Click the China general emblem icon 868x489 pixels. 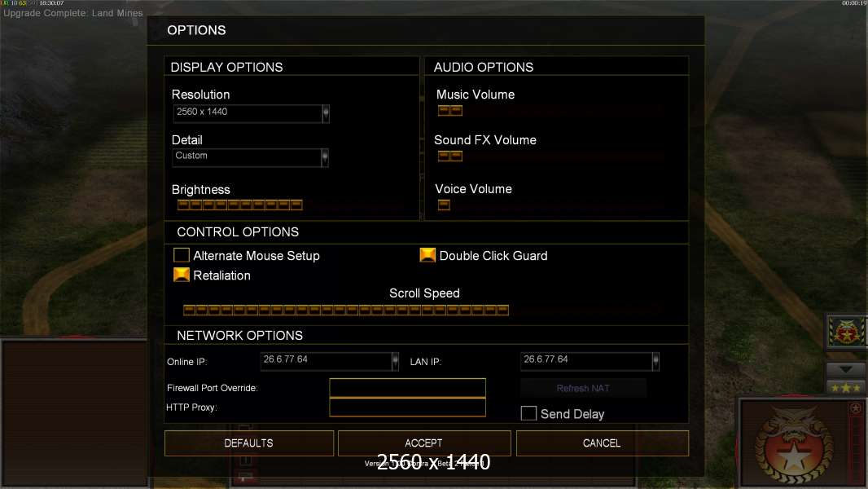(846, 332)
